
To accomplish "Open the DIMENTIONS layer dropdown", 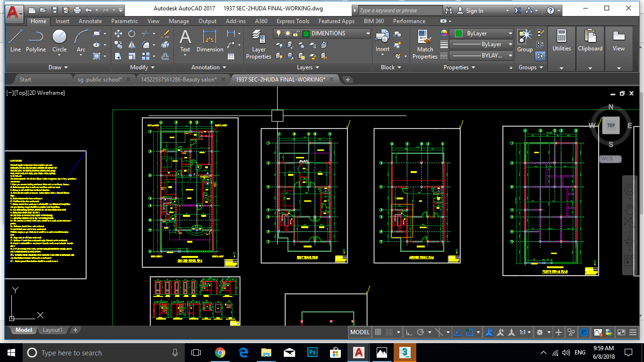I will click(x=368, y=33).
